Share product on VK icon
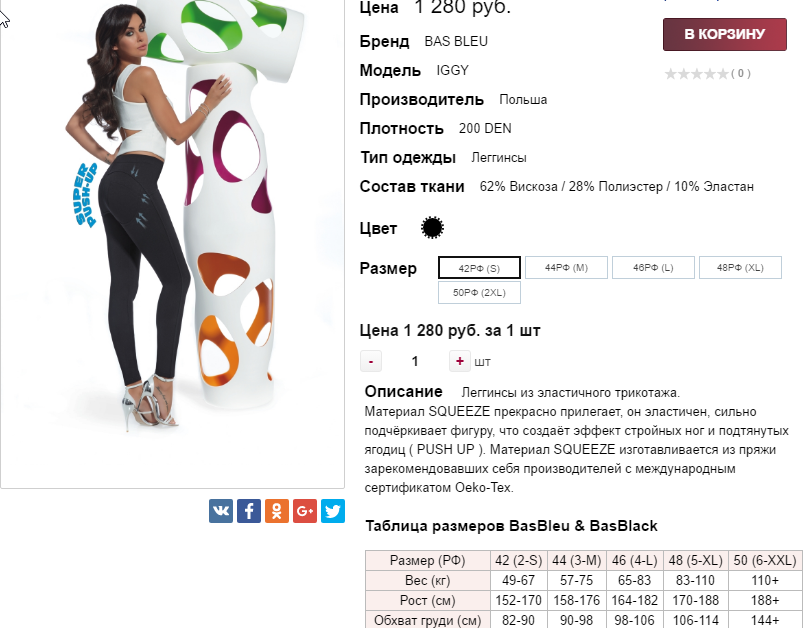Screen dimensions: 804x628 coord(220,511)
